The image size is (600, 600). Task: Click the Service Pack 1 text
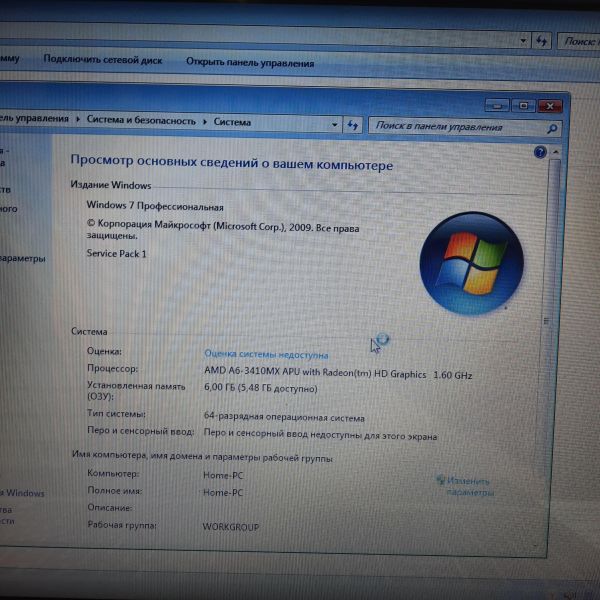point(116,253)
